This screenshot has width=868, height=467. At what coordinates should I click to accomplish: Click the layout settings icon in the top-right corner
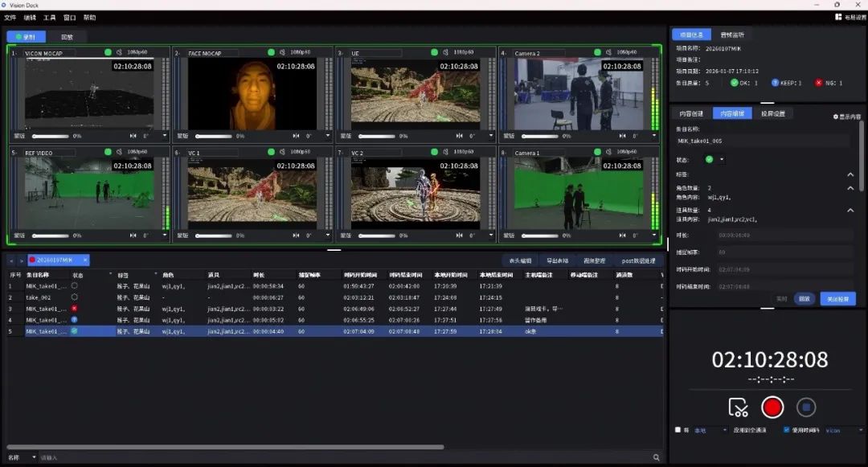click(838, 17)
